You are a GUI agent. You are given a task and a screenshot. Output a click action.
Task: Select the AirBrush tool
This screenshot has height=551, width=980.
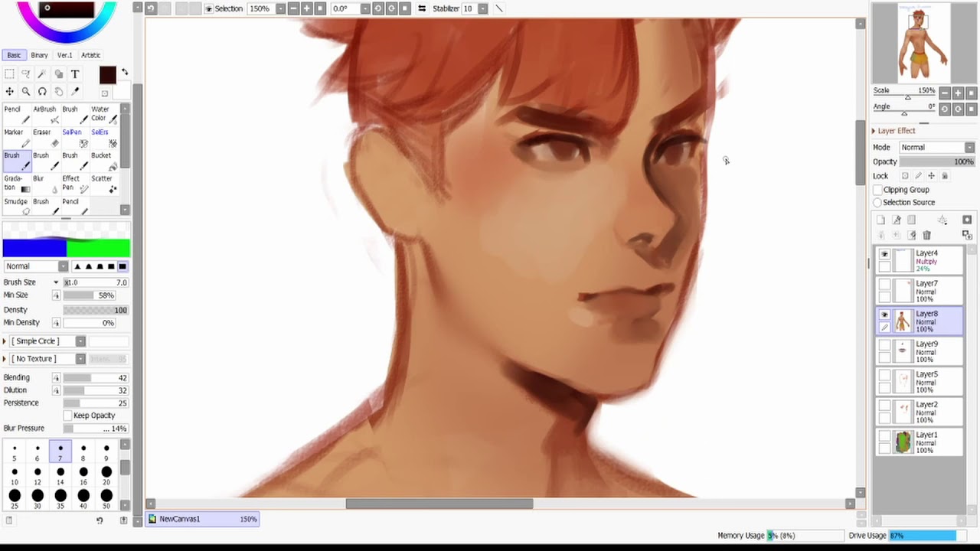(44, 114)
